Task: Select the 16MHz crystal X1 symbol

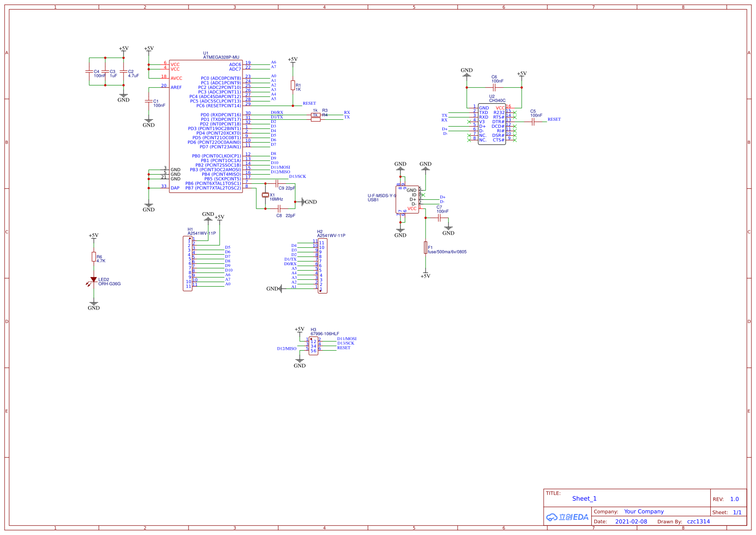Action: click(265, 195)
